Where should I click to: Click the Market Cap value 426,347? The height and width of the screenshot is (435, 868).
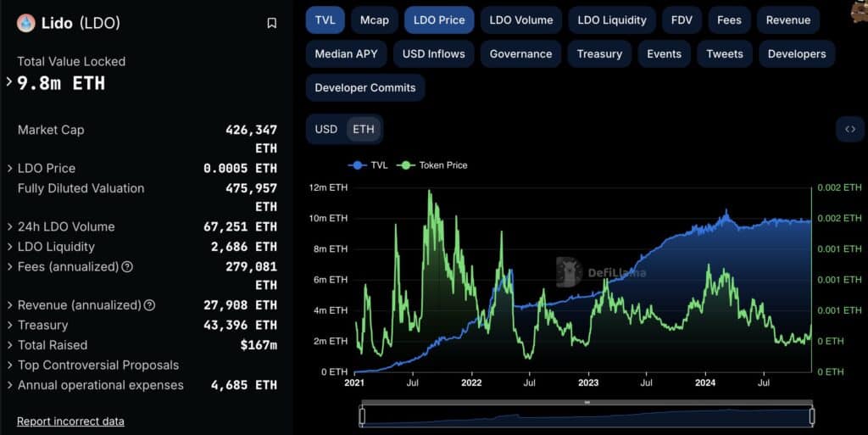[x=251, y=130]
